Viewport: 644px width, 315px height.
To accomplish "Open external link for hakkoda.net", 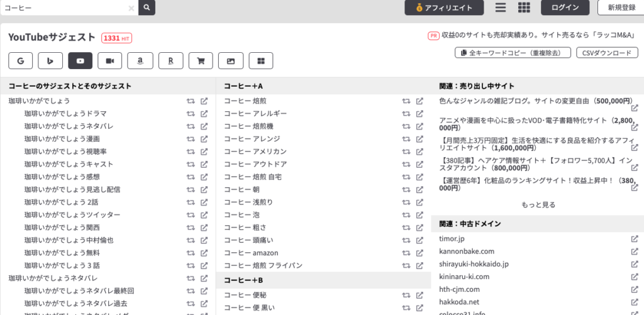I will tap(635, 302).
